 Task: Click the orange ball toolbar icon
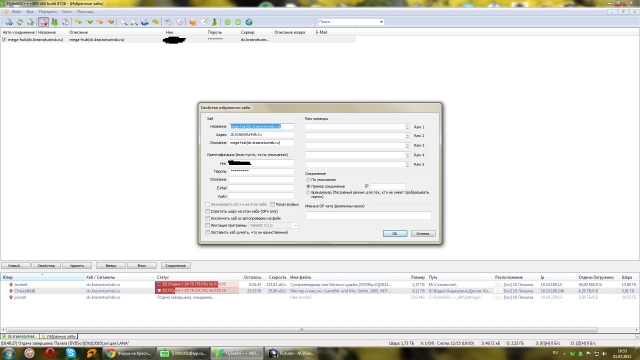(193, 22)
